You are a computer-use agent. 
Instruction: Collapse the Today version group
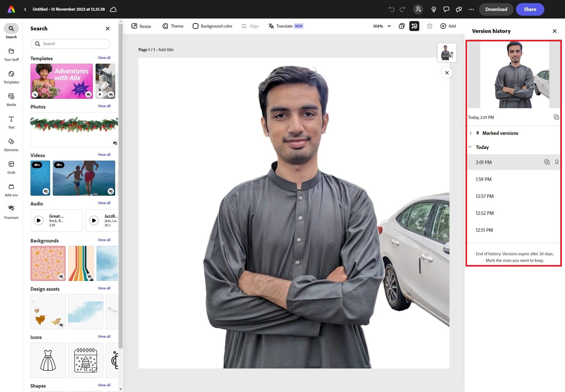[470, 147]
